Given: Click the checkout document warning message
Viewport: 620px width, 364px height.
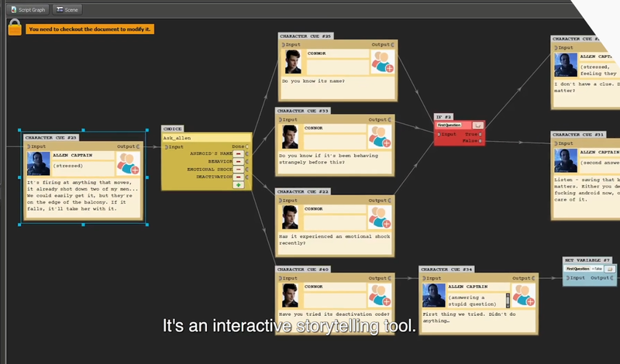Looking at the screenshot, I should pyautogui.click(x=90, y=29).
